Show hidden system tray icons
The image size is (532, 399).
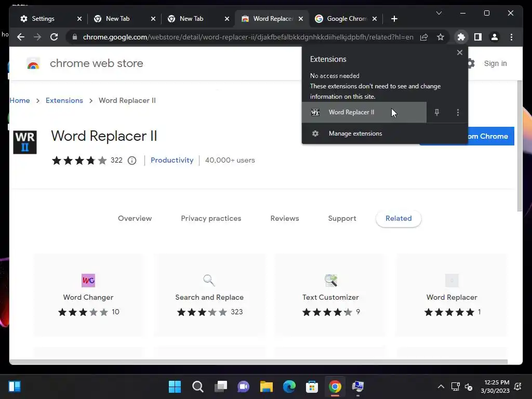pyautogui.click(x=441, y=387)
